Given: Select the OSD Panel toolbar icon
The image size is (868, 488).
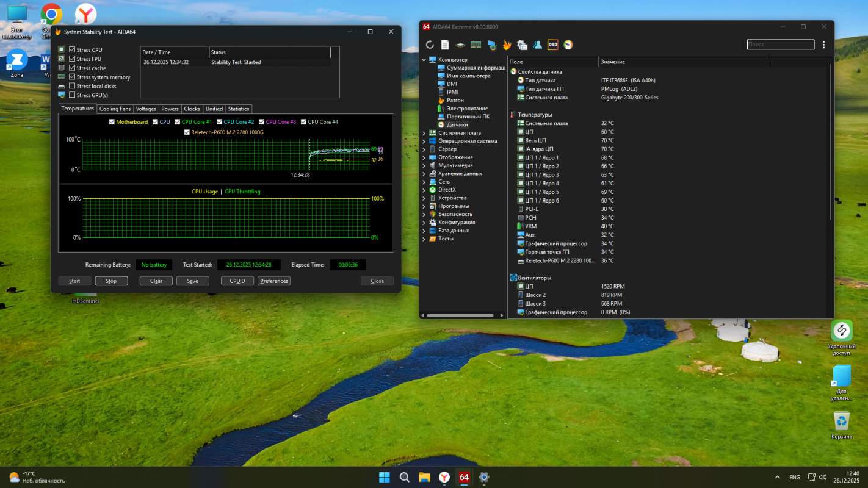Looking at the screenshot, I should pos(552,44).
